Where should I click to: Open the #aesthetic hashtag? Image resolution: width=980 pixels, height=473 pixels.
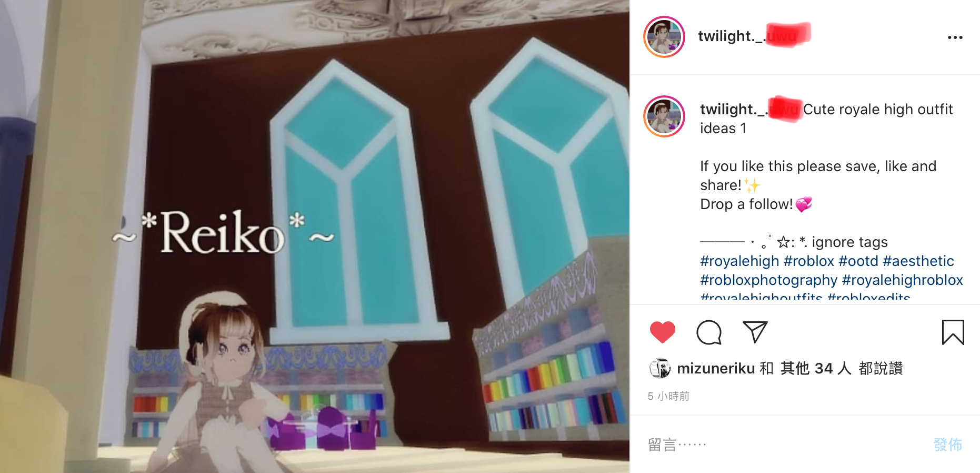[918, 261]
